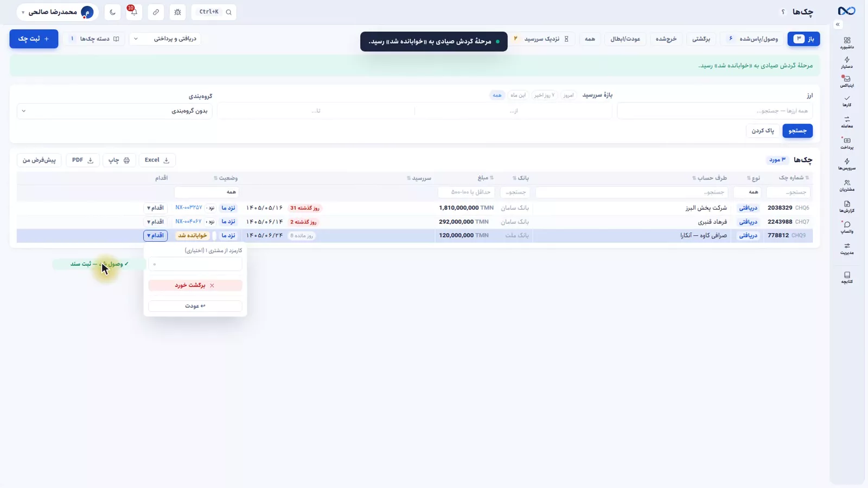Click the bug report icon in top bar
868x488 pixels.
[x=177, y=12]
